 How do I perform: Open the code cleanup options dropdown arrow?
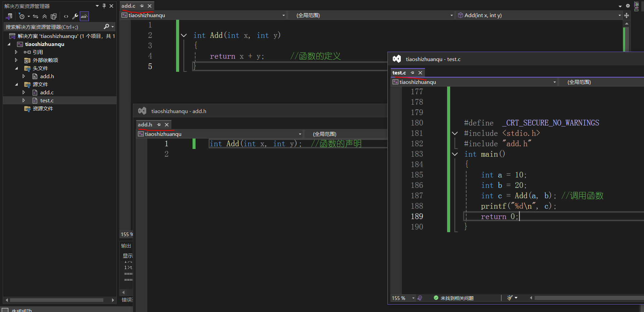516,298
